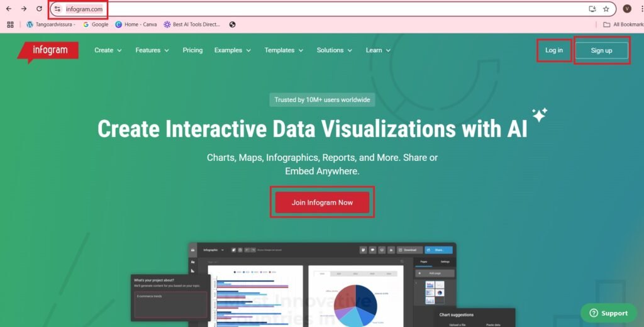
Task: Expand the Examples dropdown menu
Action: pyautogui.click(x=233, y=50)
